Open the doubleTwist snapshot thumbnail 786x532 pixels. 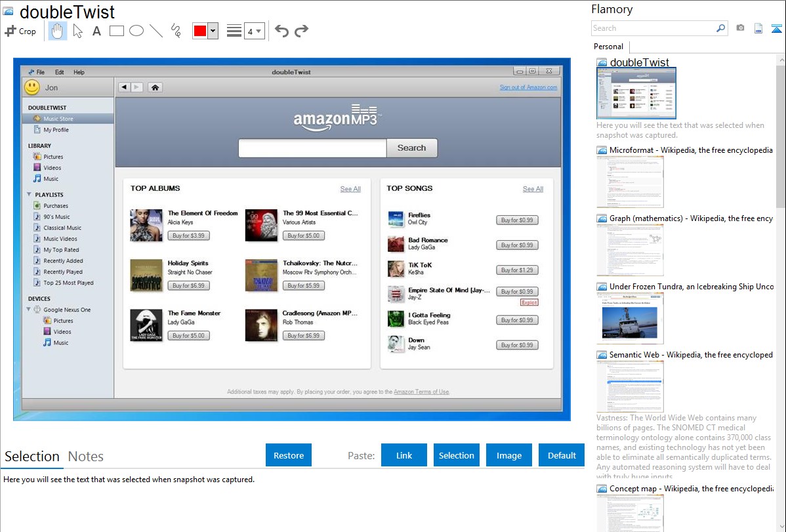click(x=636, y=93)
